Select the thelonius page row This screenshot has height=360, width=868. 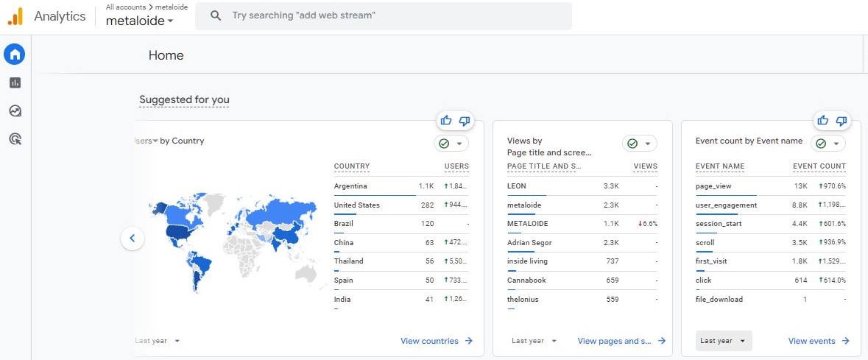coord(582,299)
